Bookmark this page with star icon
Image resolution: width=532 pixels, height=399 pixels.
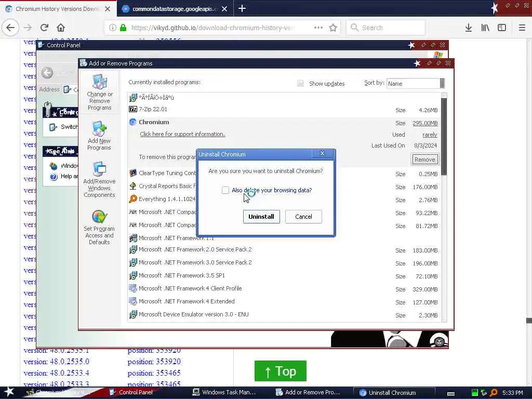(x=333, y=28)
